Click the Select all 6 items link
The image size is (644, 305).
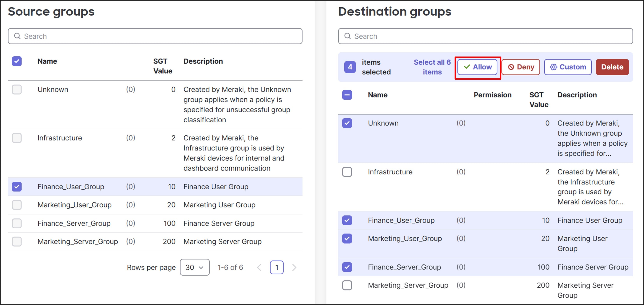[x=432, y=67]
